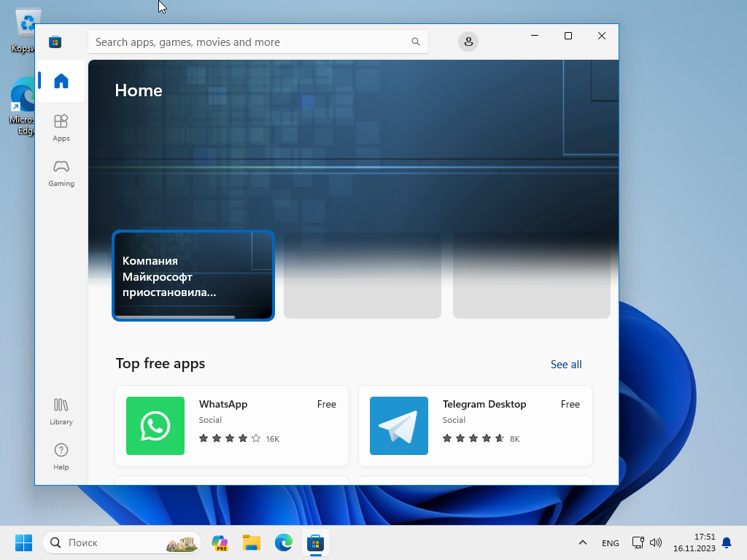This screenshot has height=560, width=747.
Task: Click the user profile account icon
Action: point(468,42)
